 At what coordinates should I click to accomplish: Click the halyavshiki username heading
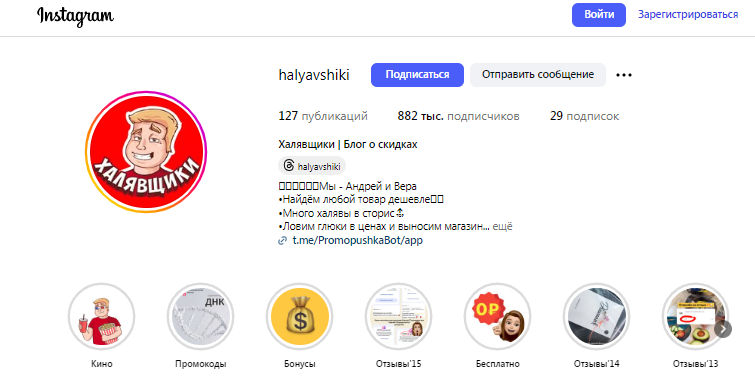pyautogui.click(x=314, y=75)
